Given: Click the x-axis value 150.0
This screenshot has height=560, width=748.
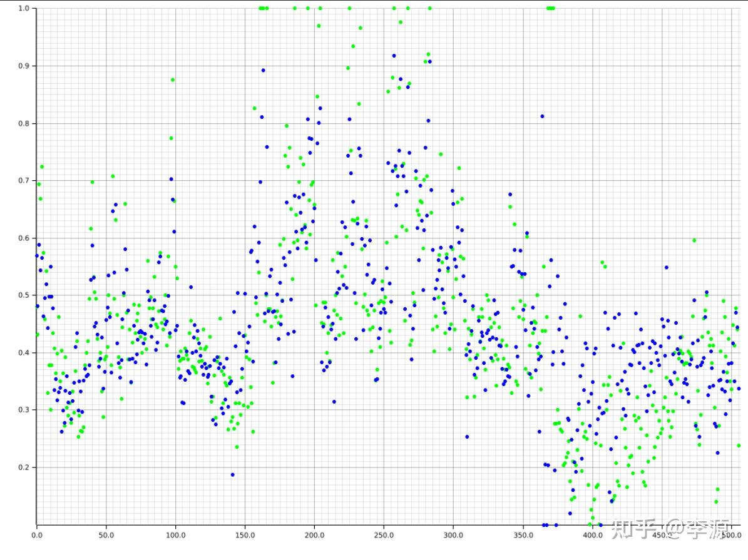Looking at the screenshot, I should click(x=245, y=535).
